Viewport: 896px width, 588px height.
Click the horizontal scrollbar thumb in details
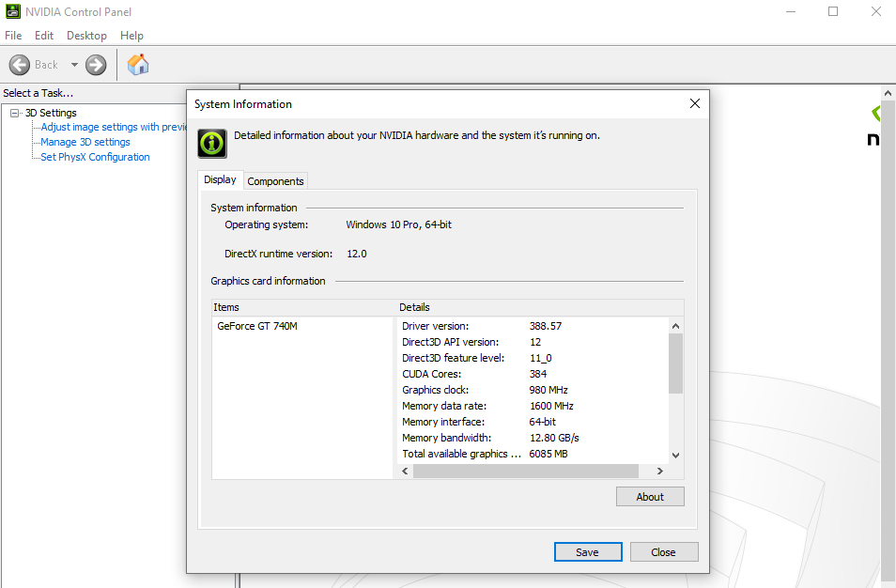(x=526, y=471)
